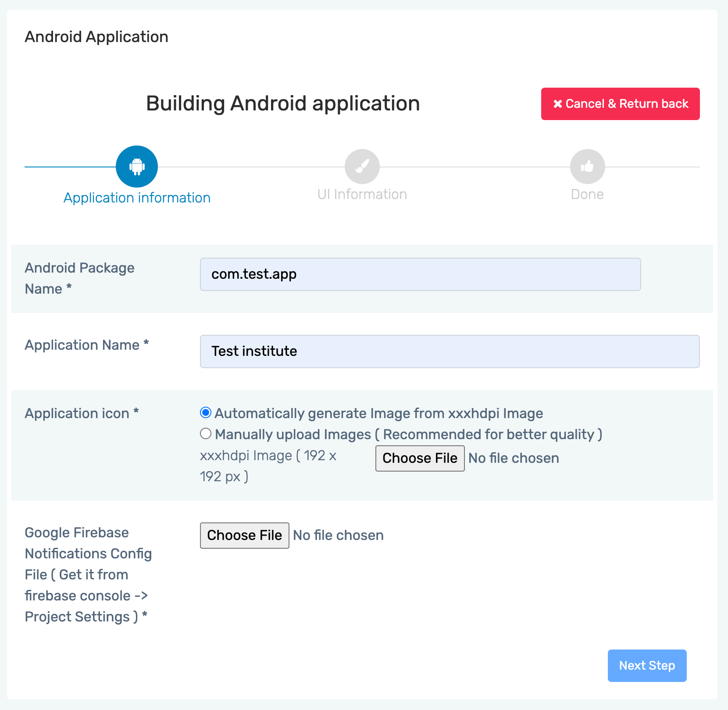Viewport: 728px width, 710px height.
Task: Click the xxxhdpi Image size label
Action: (x=268, y=466)
